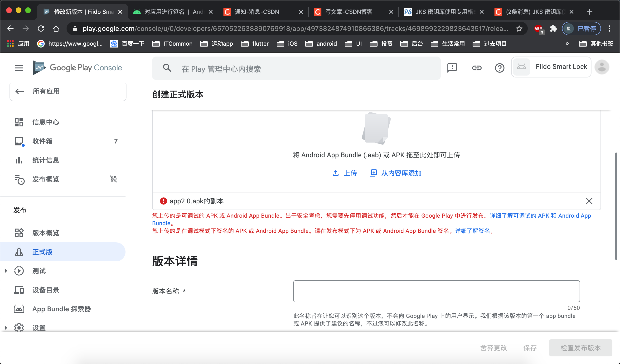Expand the 设置 section in sidebar
620x364 pixels.
pos(6,328)
